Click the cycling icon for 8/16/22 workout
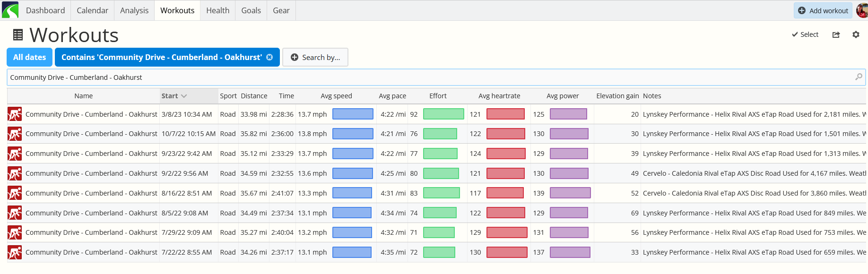Image resolution: width=868 pixels, height=274 pixels. pyautogui.click(x=15, y=193)
